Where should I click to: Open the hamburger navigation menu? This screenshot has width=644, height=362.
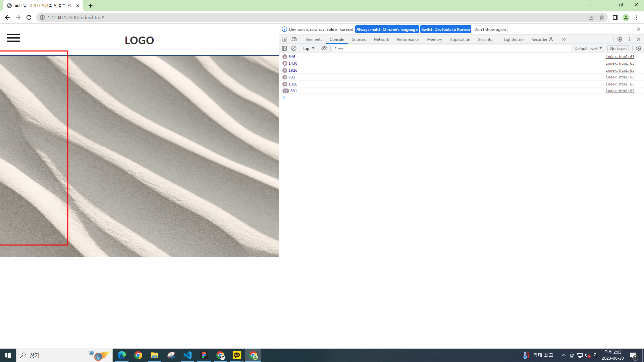pyautogui.click(x=13, y=38)
